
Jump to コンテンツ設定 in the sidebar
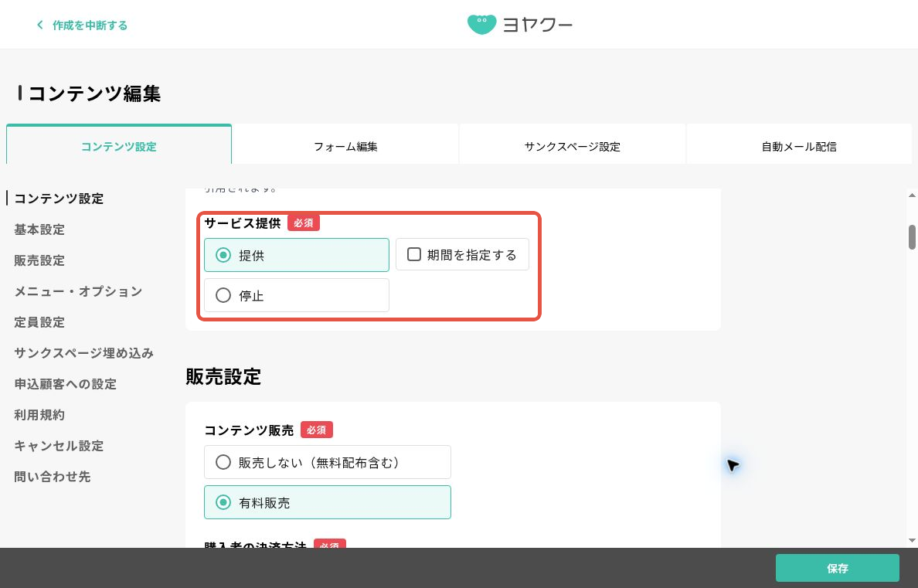[x=59, y=199]
